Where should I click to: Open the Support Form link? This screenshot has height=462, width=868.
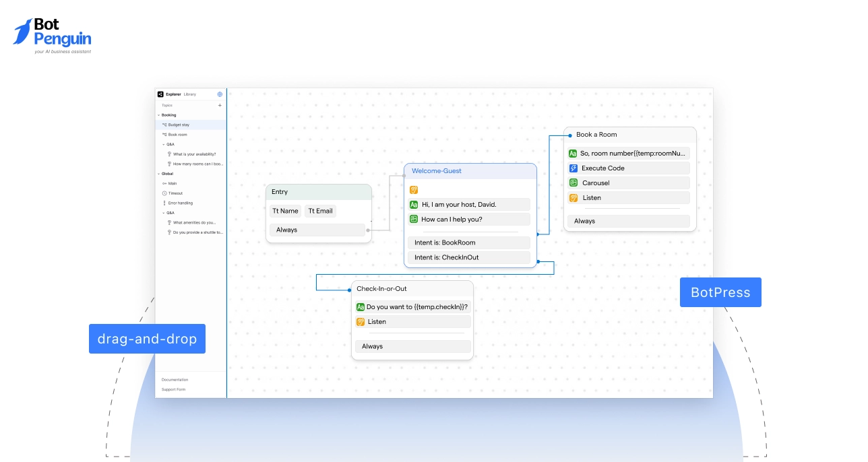coord(173,389)
